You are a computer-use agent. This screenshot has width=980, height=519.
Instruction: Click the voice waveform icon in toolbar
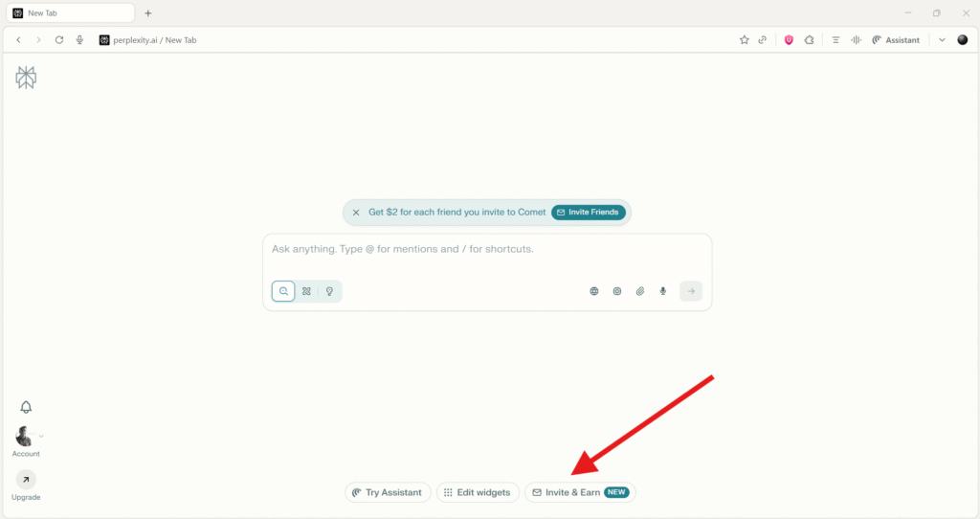[856, 40]
